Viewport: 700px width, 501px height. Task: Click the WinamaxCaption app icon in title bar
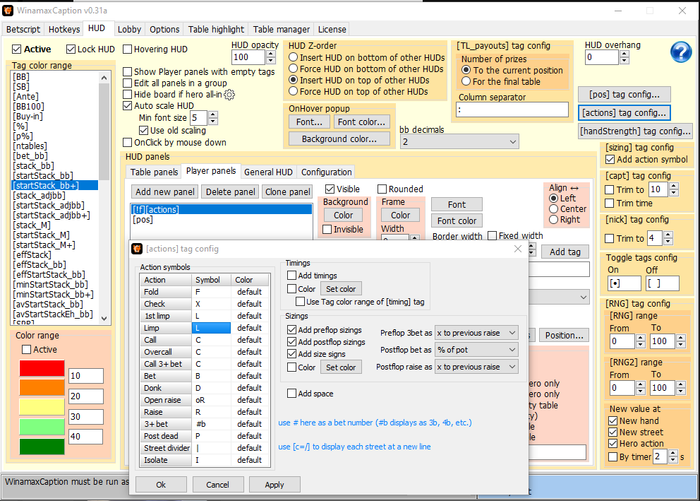coord(9,10)
